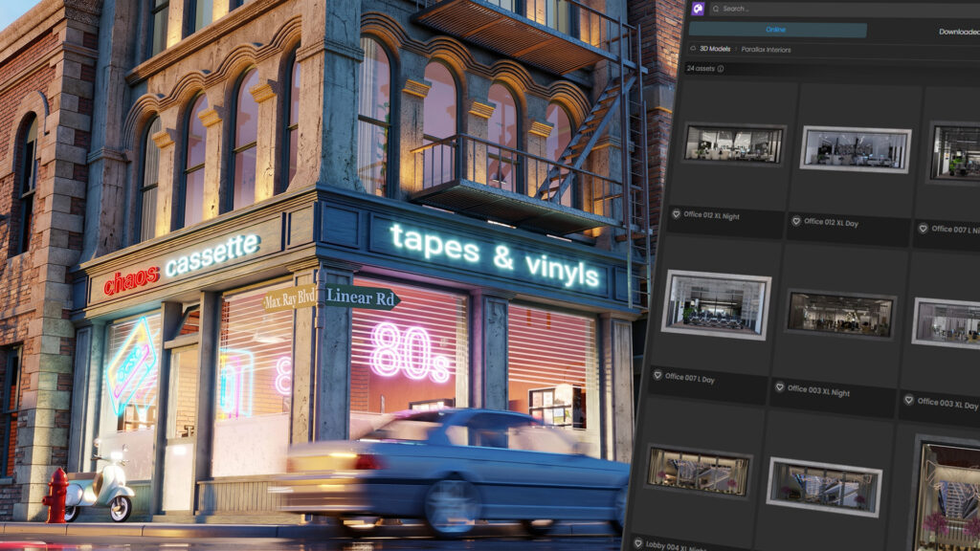Go to 3D Models breadcrumb

pos(715,49)
